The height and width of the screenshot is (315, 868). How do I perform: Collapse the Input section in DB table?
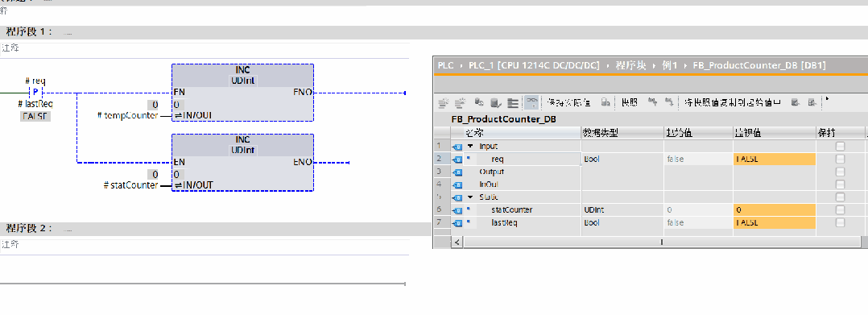(470, 146)
